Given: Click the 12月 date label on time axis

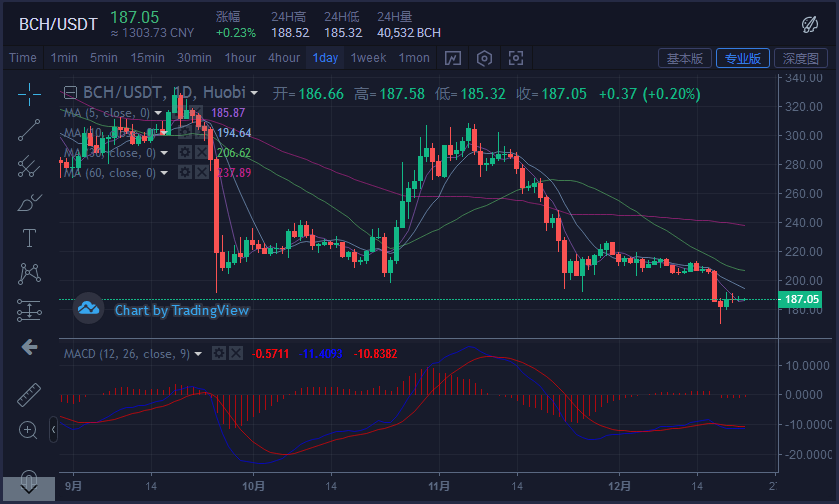Looking at the screenshot, I should (x=619, y=486).
